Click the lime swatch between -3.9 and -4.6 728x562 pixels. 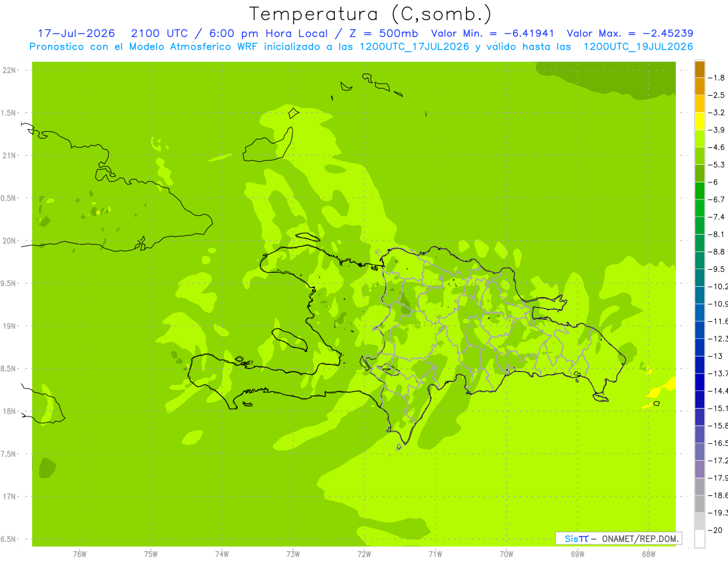coord(699,139)
